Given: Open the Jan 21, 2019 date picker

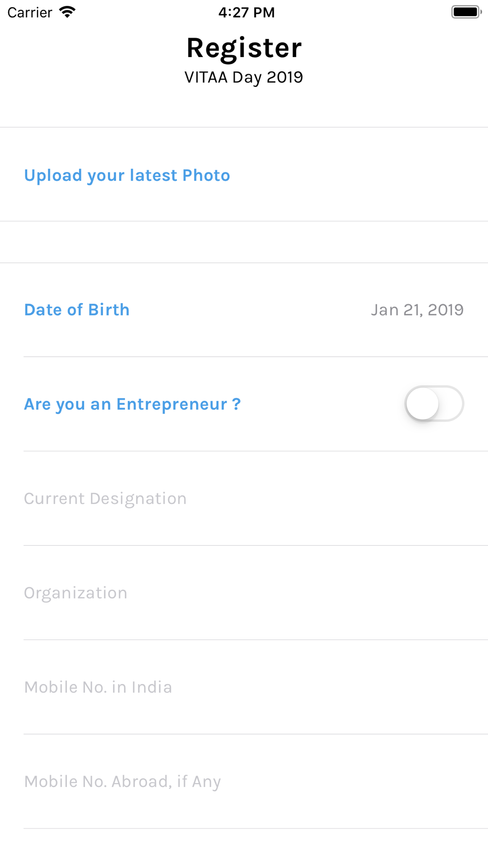Looking at the screenshot, I should 417,310.
